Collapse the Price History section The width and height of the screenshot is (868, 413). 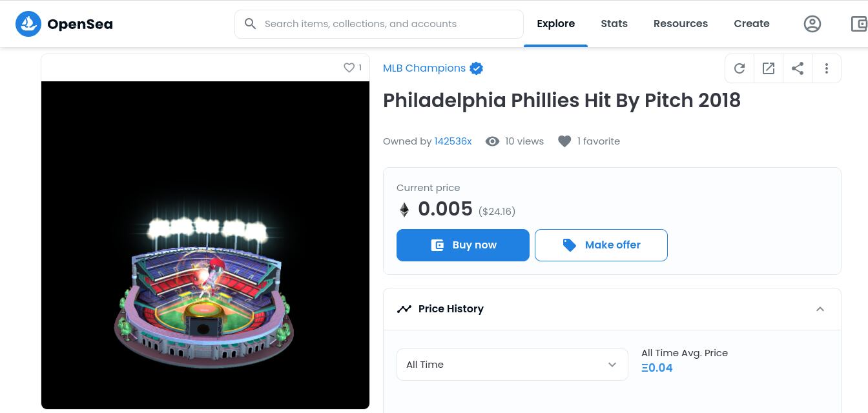[820, 309]
